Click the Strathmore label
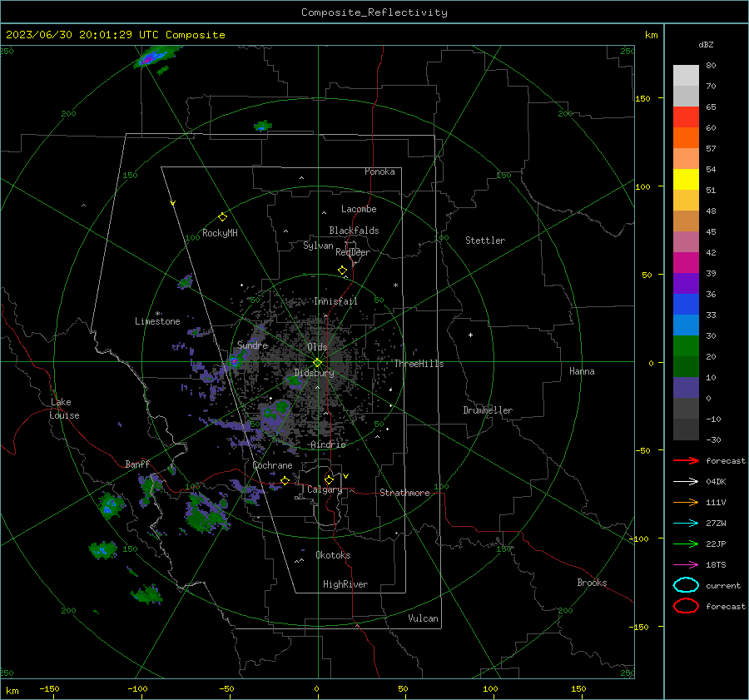The width and height of the screenshot is (749, 700). tap(404, 493)
